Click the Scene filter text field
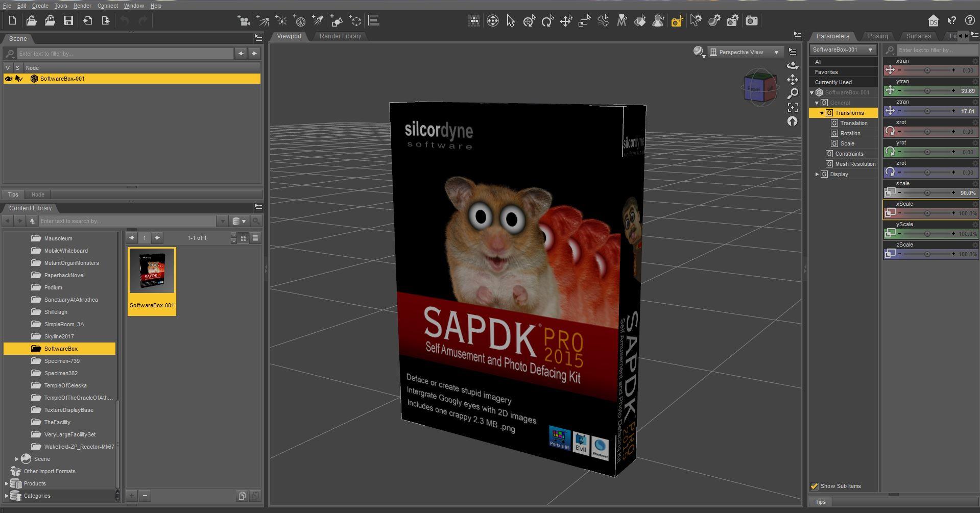The width and height of the screenshot is (980, 513). click(125, 54)
